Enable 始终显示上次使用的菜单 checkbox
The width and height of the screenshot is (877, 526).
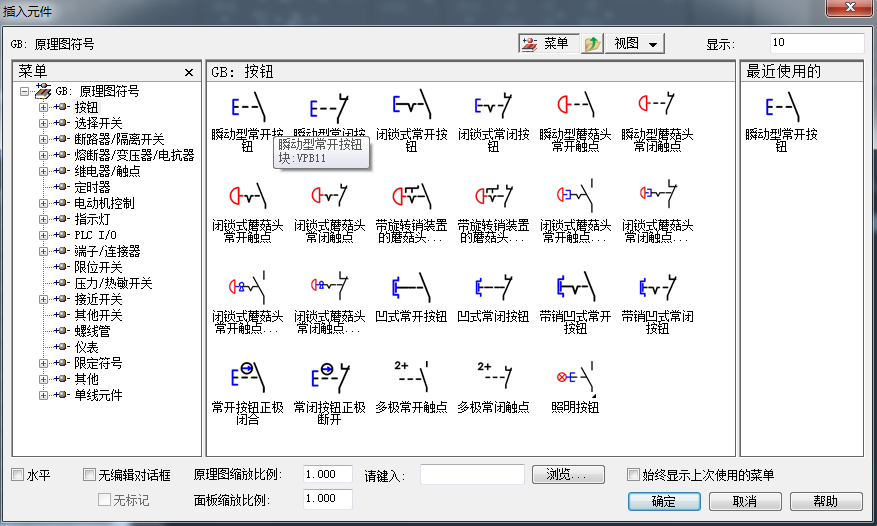tap(633, 475)
